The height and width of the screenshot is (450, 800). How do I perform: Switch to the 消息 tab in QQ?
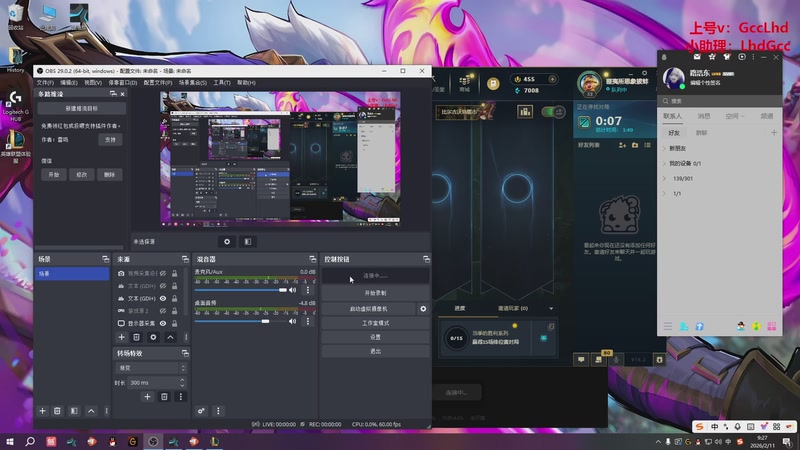pos(704,116)
